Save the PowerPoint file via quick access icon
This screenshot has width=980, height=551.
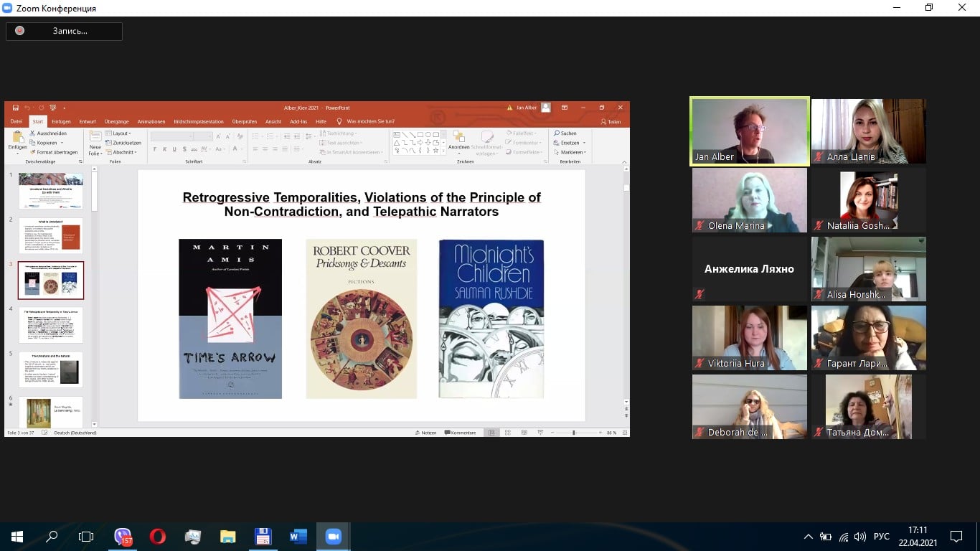pos(16,108)
